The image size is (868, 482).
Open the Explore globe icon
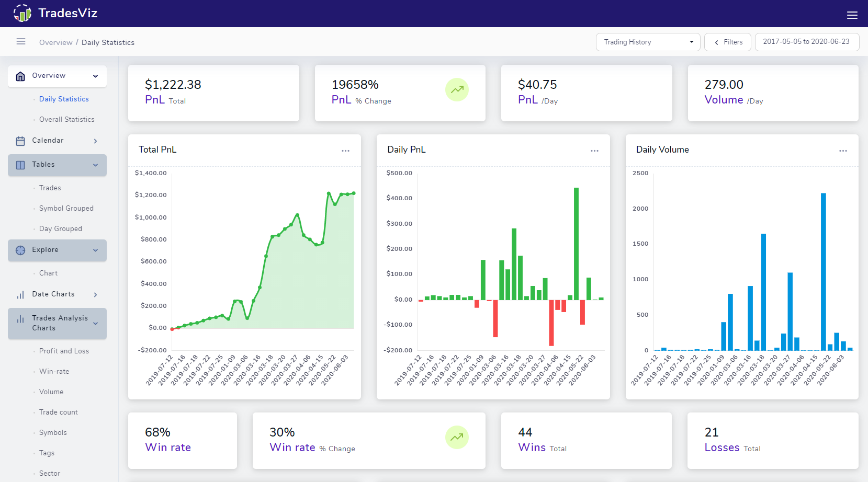[x=20, y=250]
